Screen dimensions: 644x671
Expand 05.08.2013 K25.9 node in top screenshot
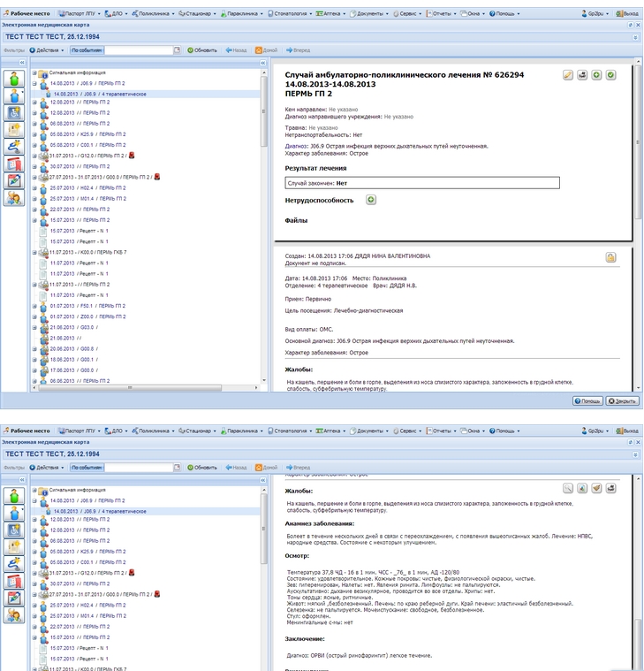click(34, 134)
